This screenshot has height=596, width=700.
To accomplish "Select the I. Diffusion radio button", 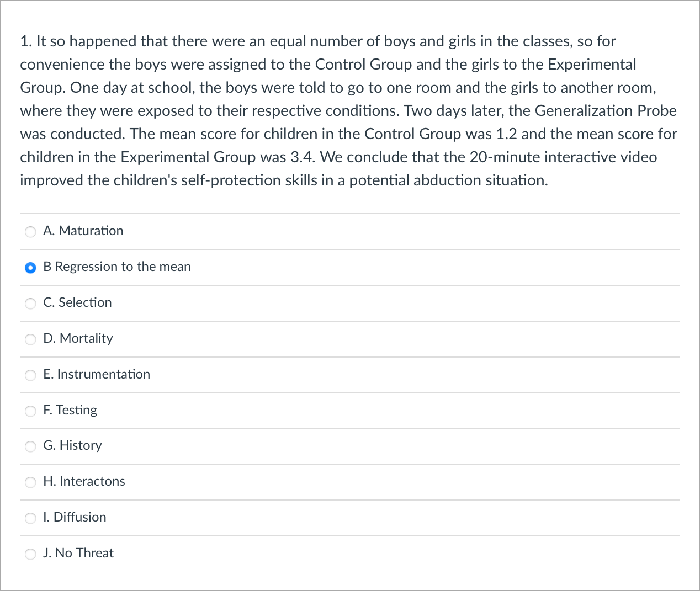I will 30,518.
